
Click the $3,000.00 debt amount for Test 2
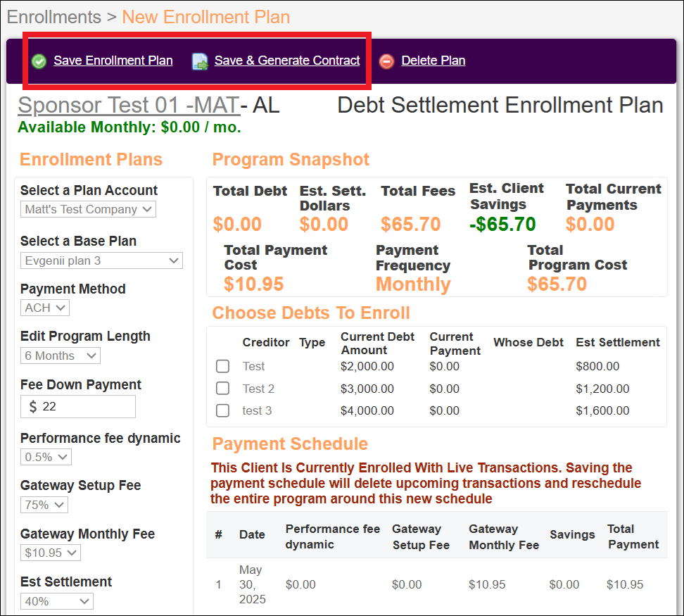click(367, 389)
